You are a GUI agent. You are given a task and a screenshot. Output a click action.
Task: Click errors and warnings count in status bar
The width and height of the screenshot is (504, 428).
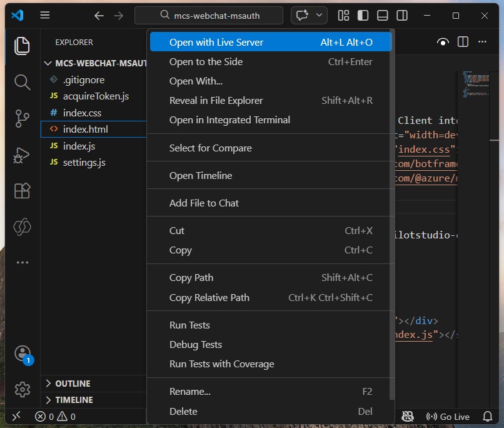(55, 417)
